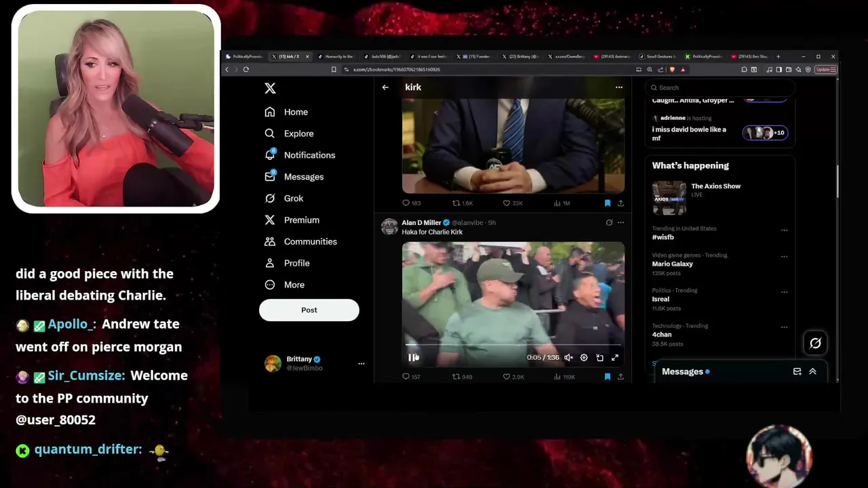Expand the video to fullscreen
This screenshot has width=868, height=488.
[x=615, y=358]
